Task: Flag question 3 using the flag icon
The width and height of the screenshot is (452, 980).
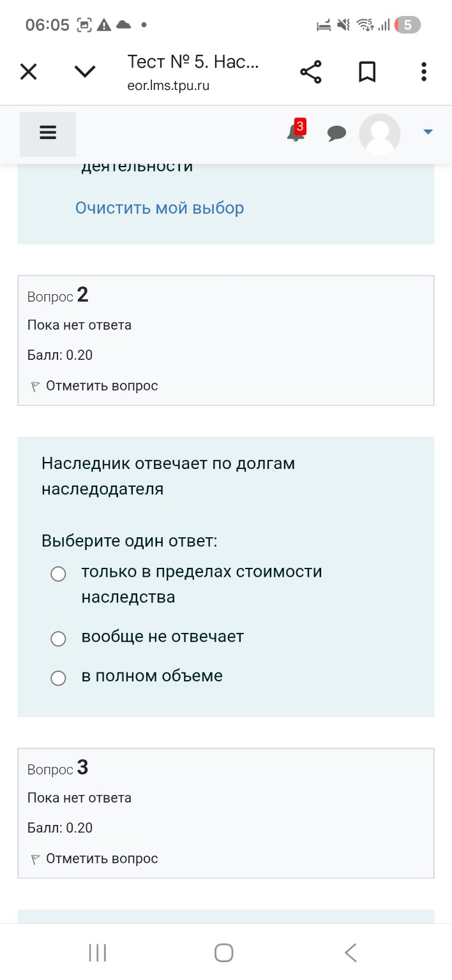Action: point(34,858)
